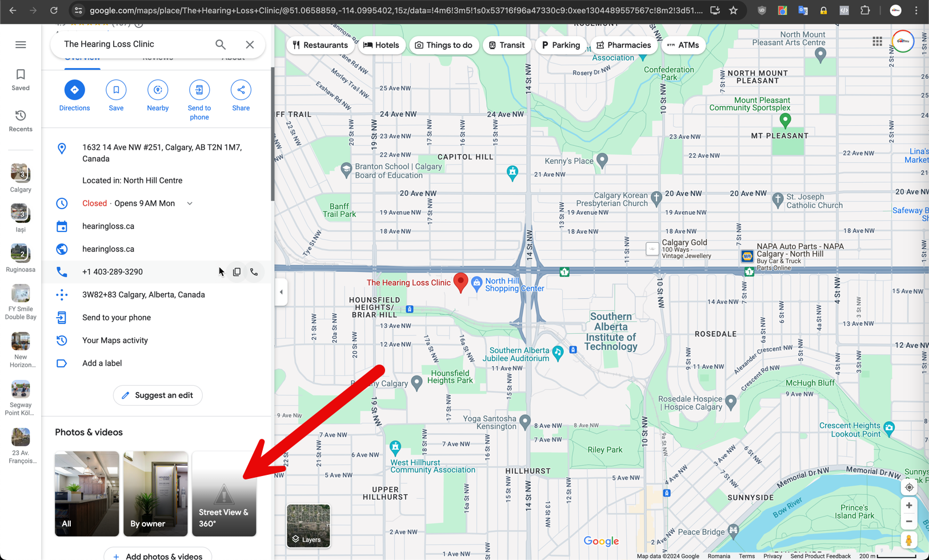Click Suggest an edit button
929x560 pixels.
point(158,395)
